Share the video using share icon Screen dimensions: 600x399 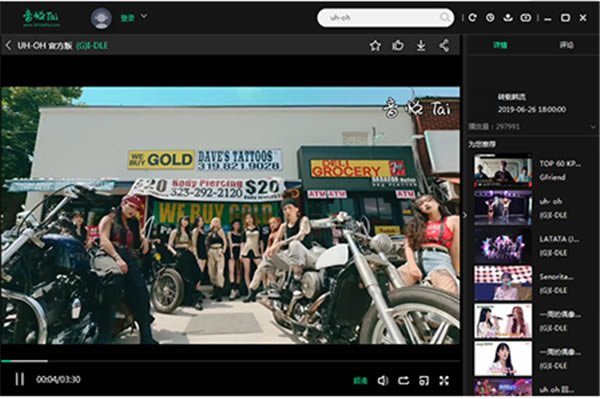click(444, 46)
